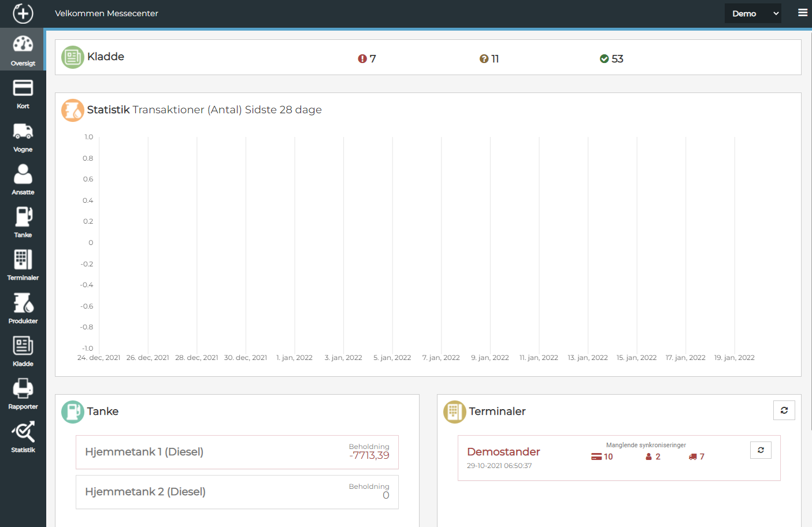This screenshot has height=527, width=812.
Task: Click the yellow Terminaler panel icon
Action: pos(455,412)
